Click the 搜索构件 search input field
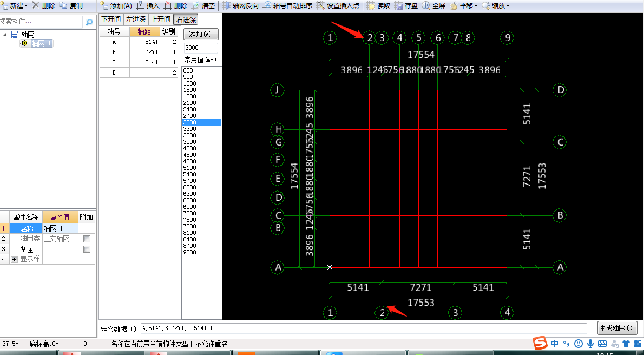Viewport: 644px width, 355px height. pos(41,22)
